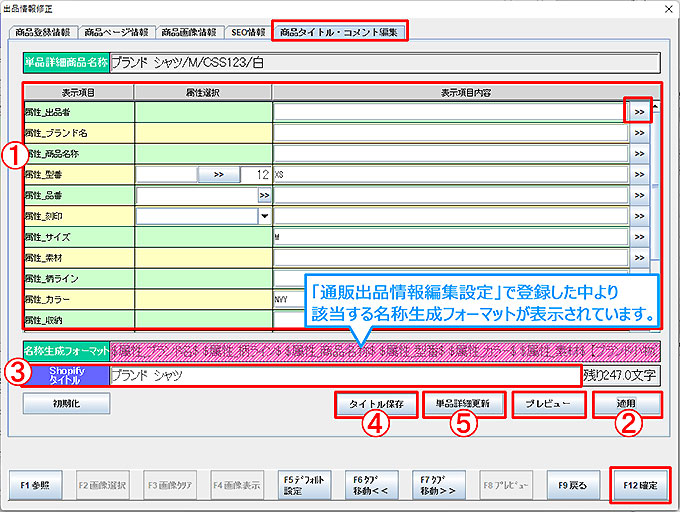
Task: Click the 単品詳細更新 button
Action: tap(464, 404)
